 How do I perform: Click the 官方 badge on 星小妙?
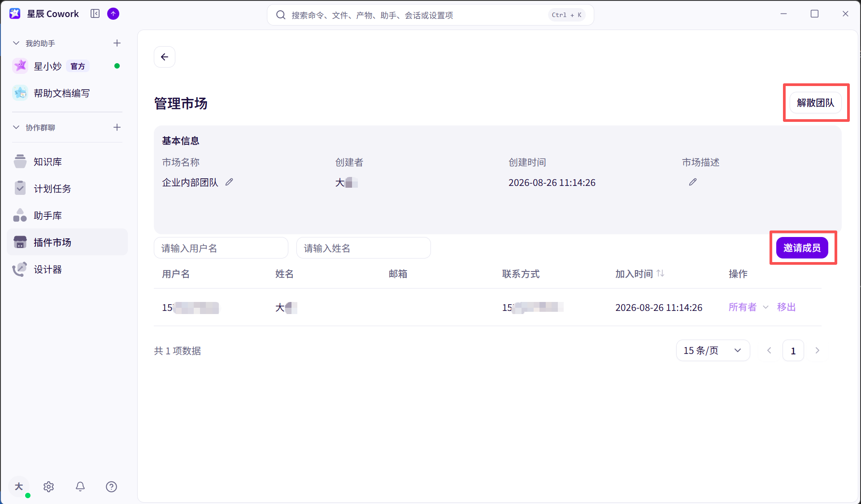pyautogui.click(x=78, y=66)
